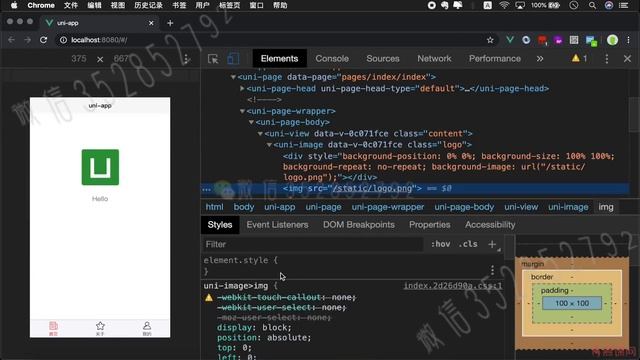Toggle the device toolbar icon
This screenshot has width=640, height=360.
pos(233,59)
